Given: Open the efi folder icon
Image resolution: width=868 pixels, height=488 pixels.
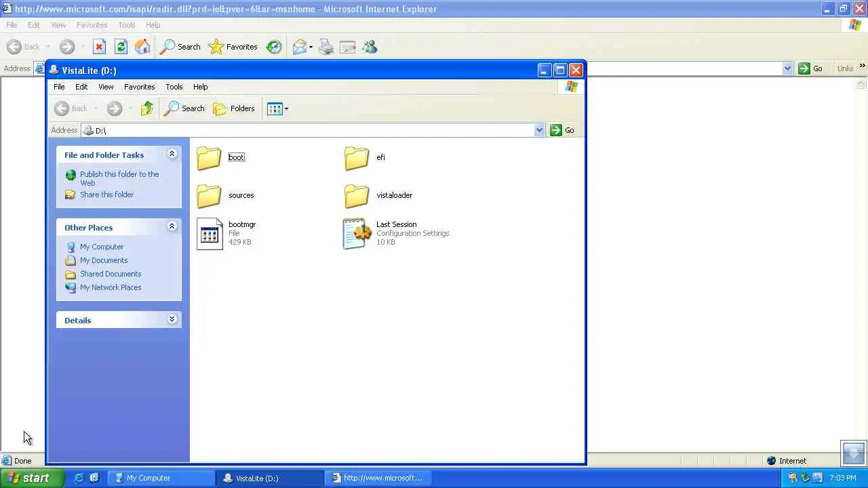Looking at the screenshot, I should (x=357, y=157).
